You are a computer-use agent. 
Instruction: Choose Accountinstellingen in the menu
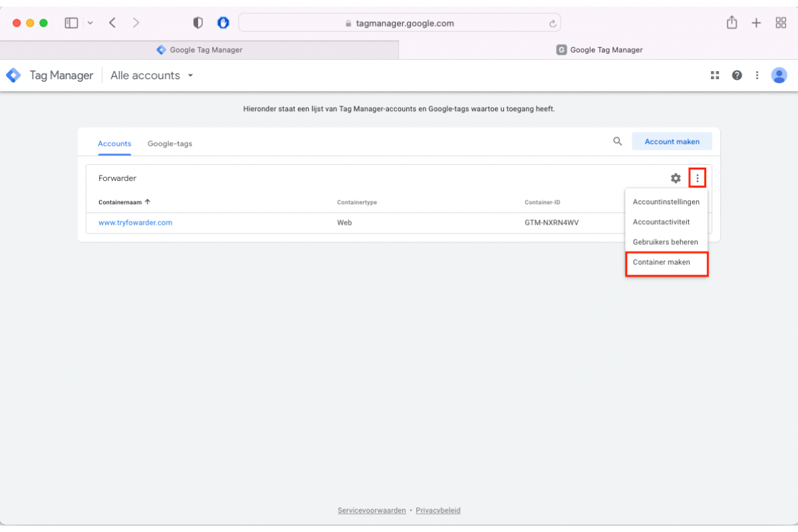click(666, 202)
